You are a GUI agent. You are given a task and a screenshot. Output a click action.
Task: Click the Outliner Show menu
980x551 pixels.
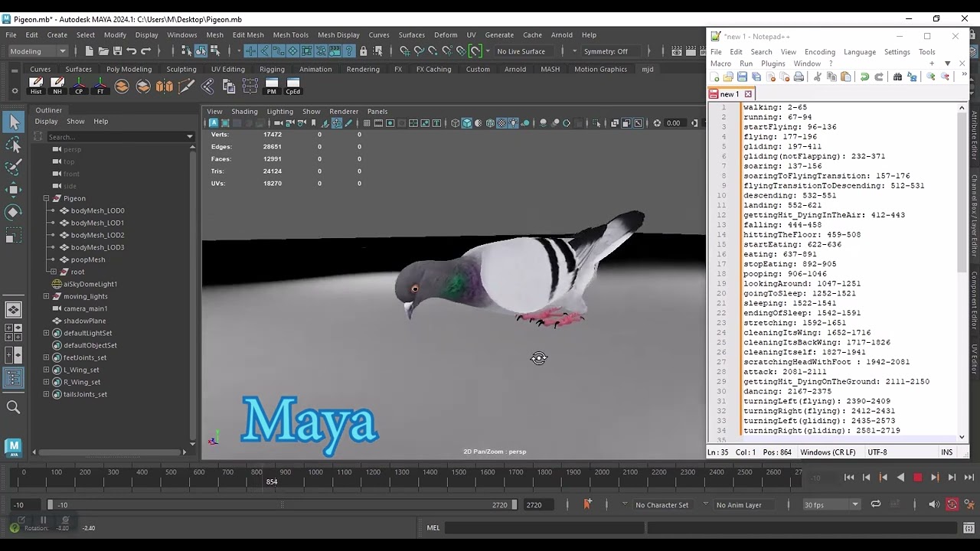pos(76,122)
